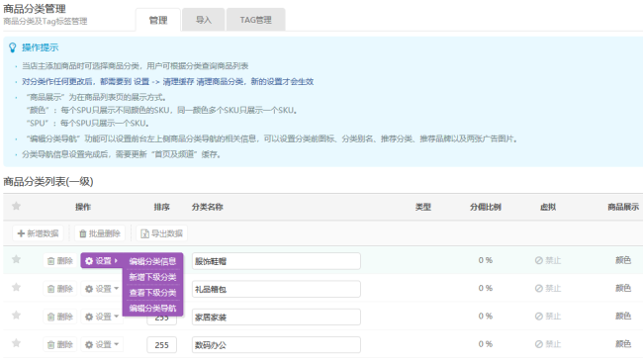
Task: Toggle star for 礼品箱包 row
Action: pos(17,288)
